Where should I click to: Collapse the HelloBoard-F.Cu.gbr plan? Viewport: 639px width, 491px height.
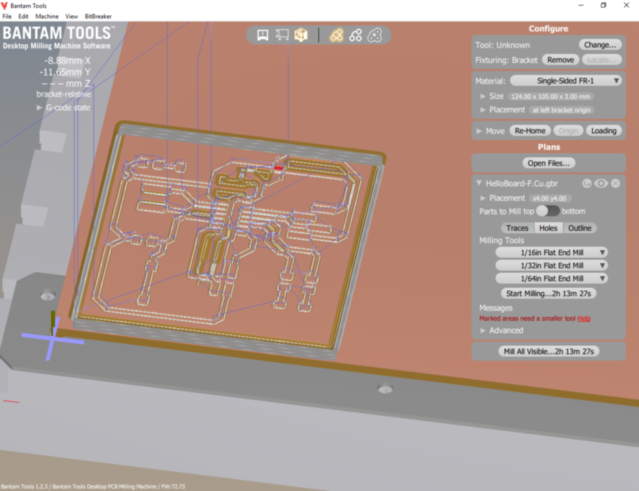pos(479,183)
